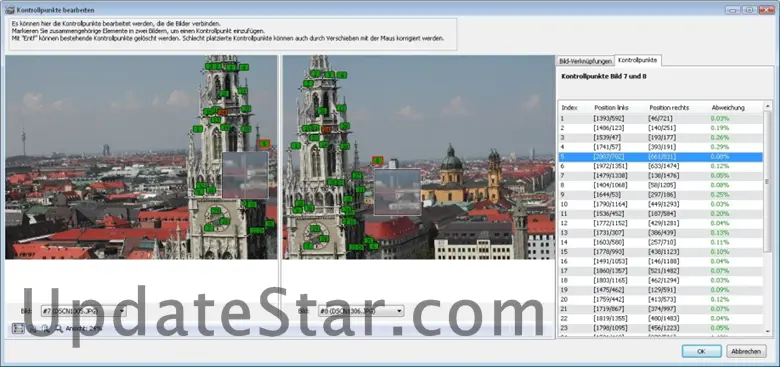
Task: Select row 20 with position [1759/442]
Action: pos(661,299)
